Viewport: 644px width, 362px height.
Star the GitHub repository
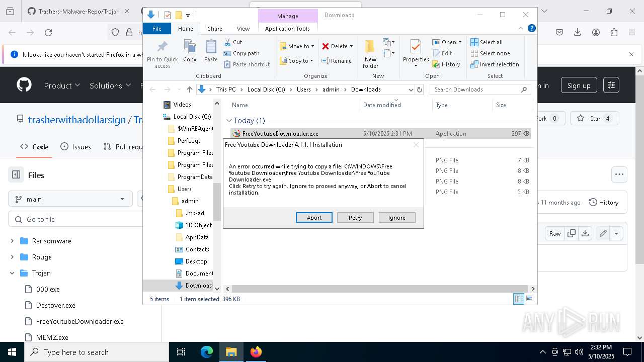point(595,119)
